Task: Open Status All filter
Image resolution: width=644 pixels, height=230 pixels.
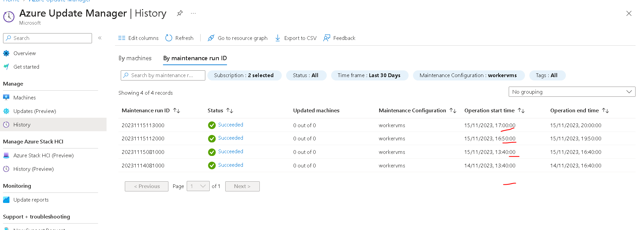Action: click(x=306, y=75)
